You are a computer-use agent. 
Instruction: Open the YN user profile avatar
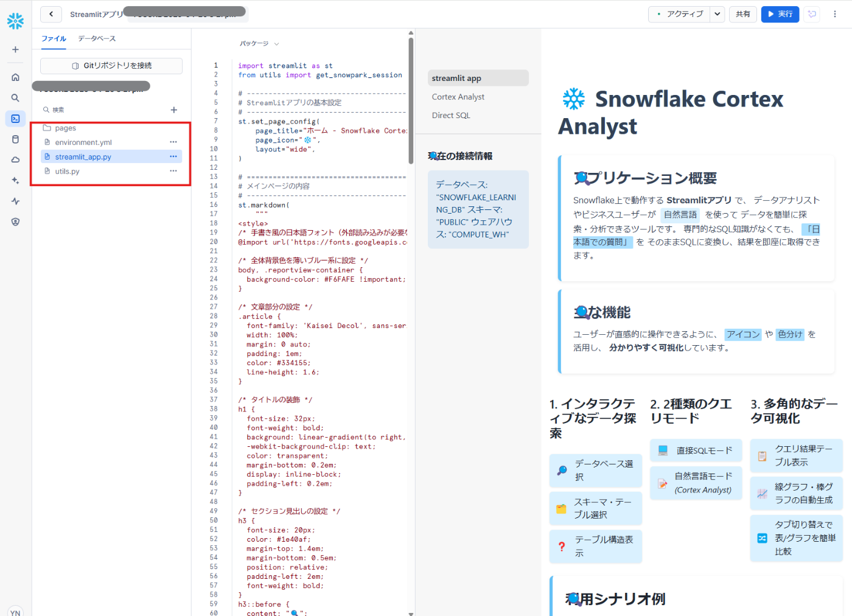15,611
